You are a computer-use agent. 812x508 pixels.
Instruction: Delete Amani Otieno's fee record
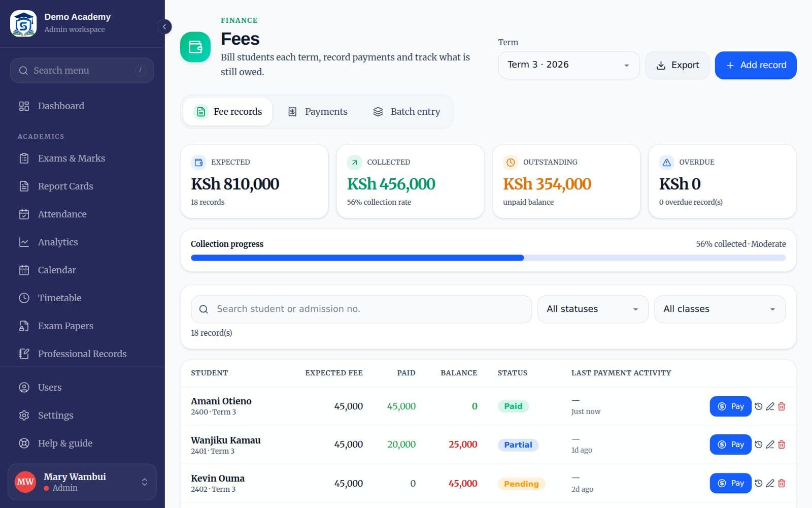(782, 406)
